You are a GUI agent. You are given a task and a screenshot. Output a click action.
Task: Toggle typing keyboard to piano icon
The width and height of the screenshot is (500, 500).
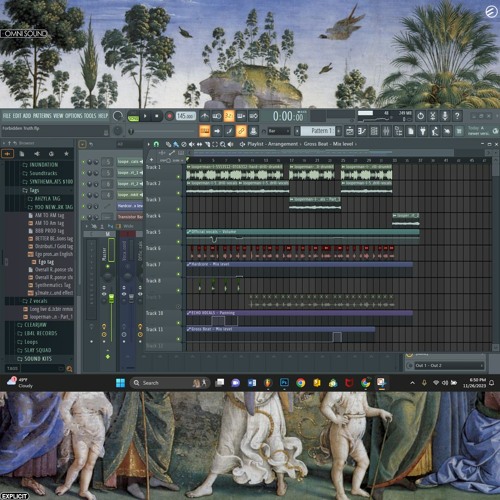pyautogui.click(x=205, y=131)
